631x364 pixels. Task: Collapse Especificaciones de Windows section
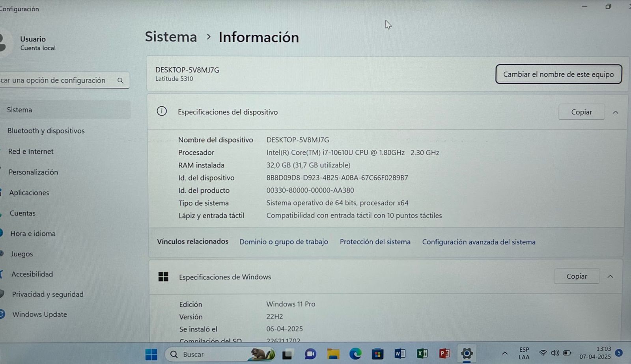[x=610, y=277]
